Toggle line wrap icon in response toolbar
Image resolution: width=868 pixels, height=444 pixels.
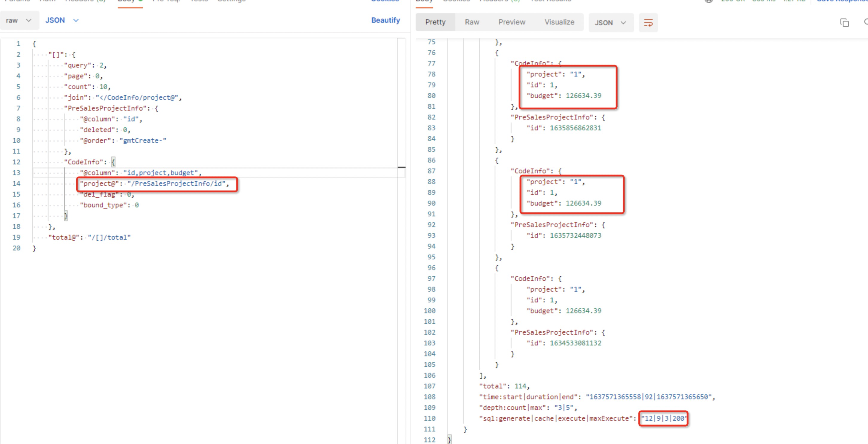648,22
